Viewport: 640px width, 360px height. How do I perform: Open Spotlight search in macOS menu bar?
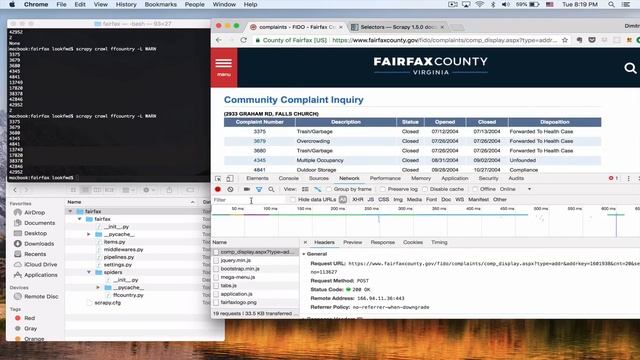[x=611, y=4]
